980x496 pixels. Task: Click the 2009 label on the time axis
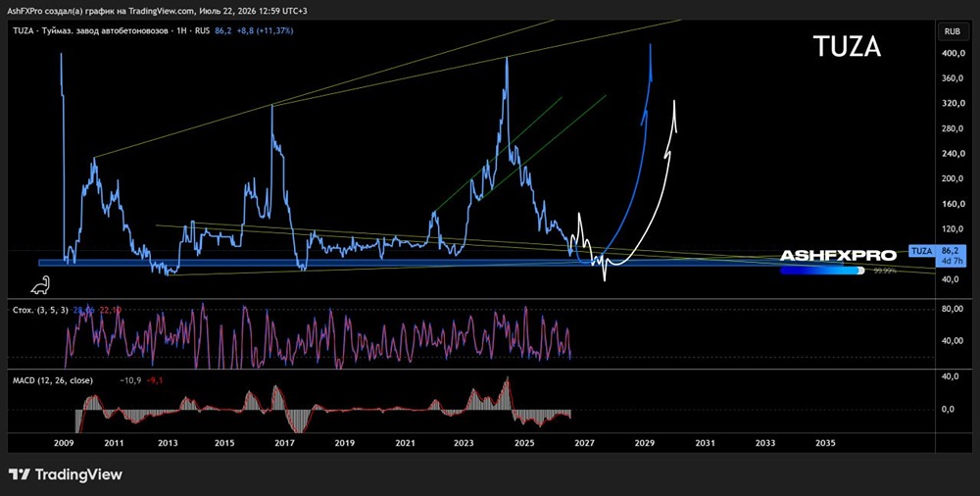(x=65, y=443)
